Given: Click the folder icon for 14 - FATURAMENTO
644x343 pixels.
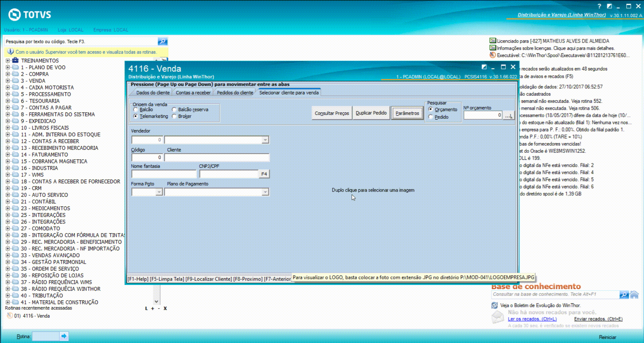Looking at the screenshot, I should [15, 154].
